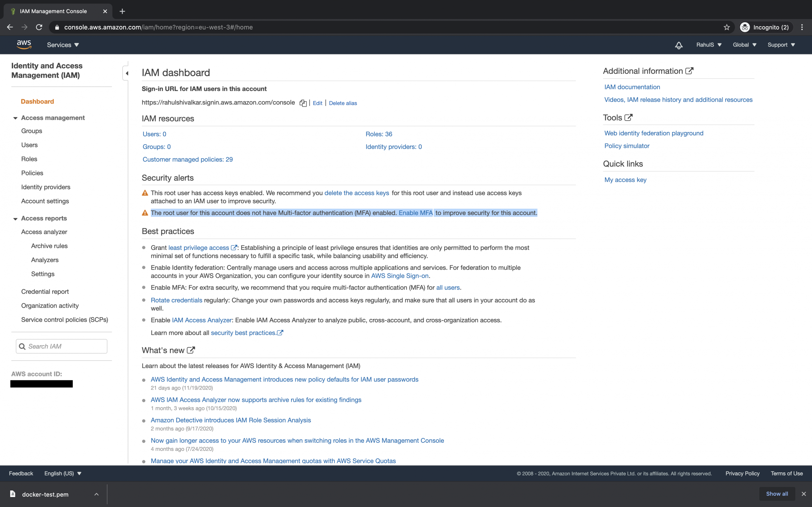Viewport: 812px width, 507px height.
Task: Change language via English (US) dropdown
Action: coord(63,473)
